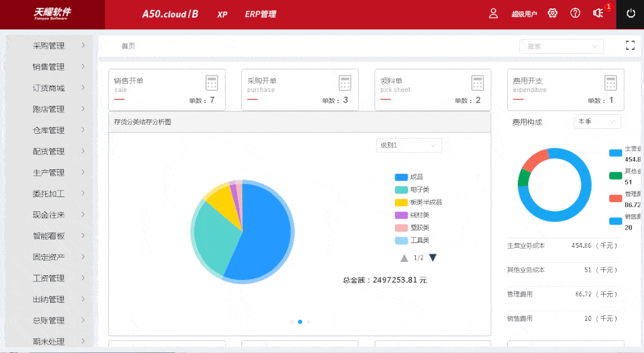Click calculator icon in 销售开单 card
Viewport: 644px width, 353px height.
(x=212, y=83)
